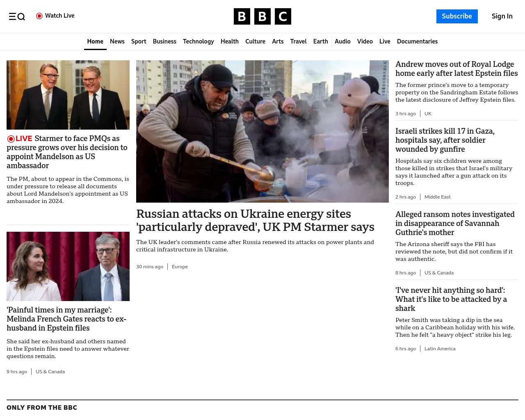
Task: Switch to the Video tab
Action: [365, 41]
